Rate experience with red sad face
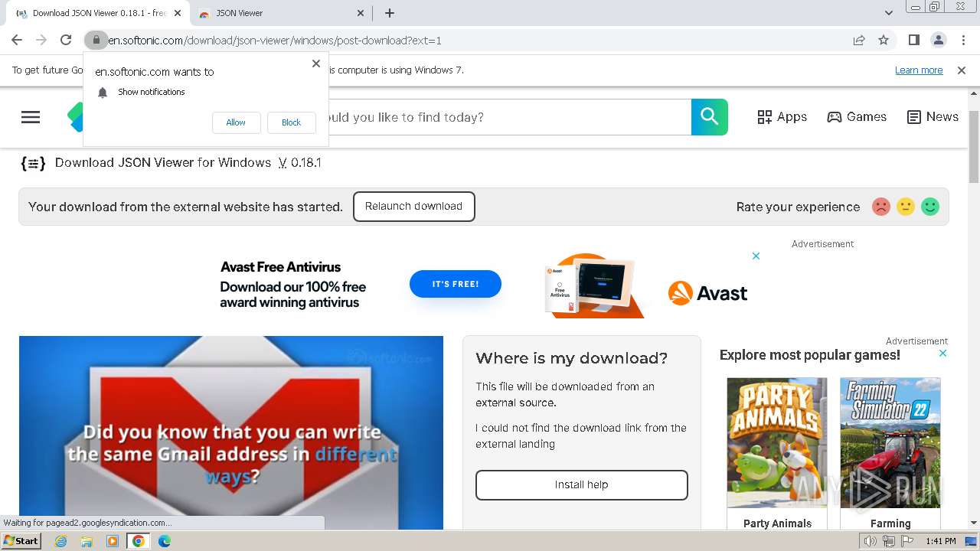The height and width of the screenshot is (551, 980). pyautogui.click(x=881, y=207)
